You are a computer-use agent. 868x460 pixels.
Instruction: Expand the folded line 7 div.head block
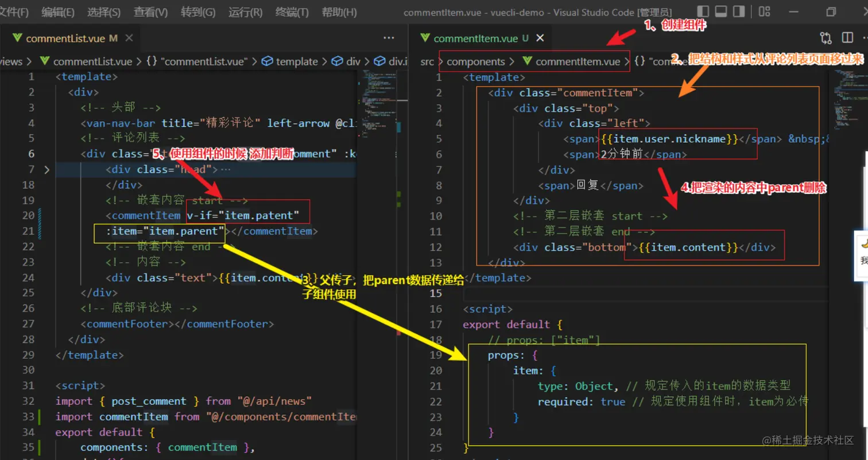pos(46,169)
